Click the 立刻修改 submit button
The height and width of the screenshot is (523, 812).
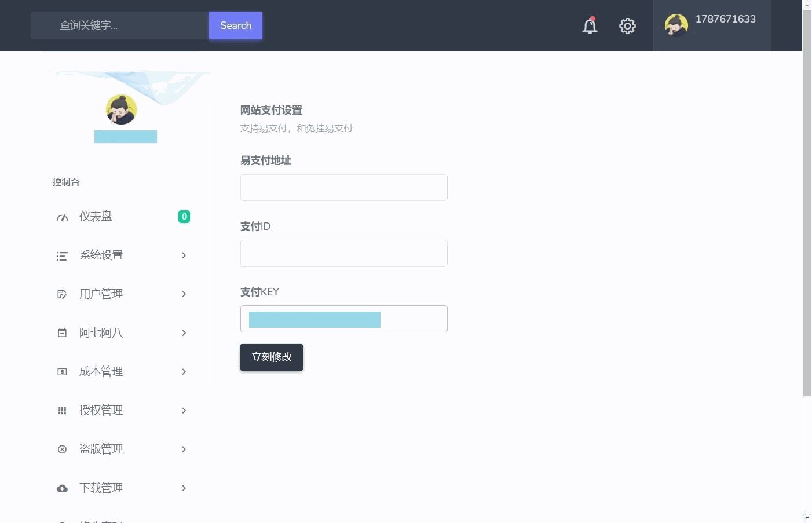pyautogui.click(x=272, y=357)
